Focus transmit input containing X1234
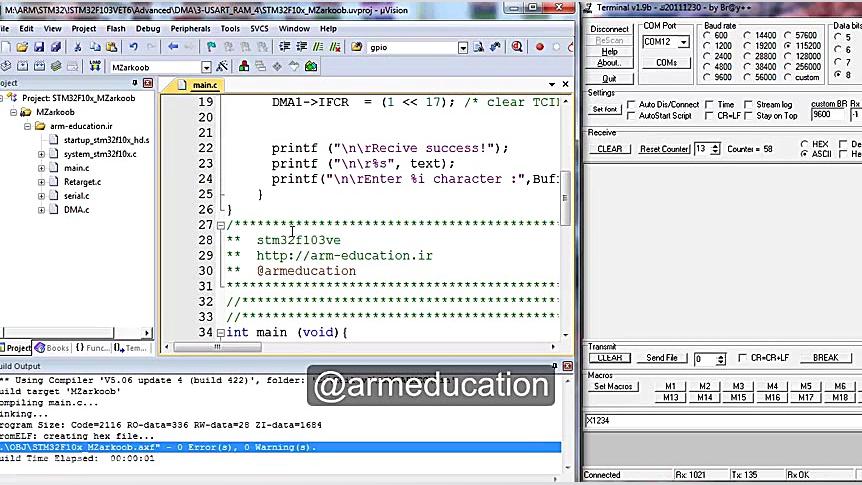 point(721,421)
